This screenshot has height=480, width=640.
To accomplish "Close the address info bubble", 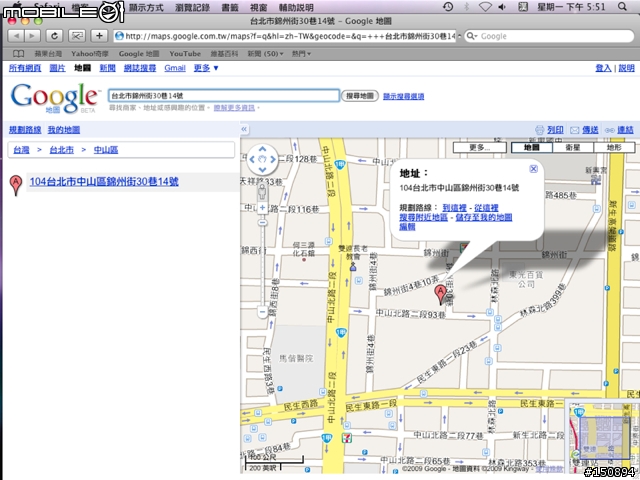I will click(x=533, y=169).
